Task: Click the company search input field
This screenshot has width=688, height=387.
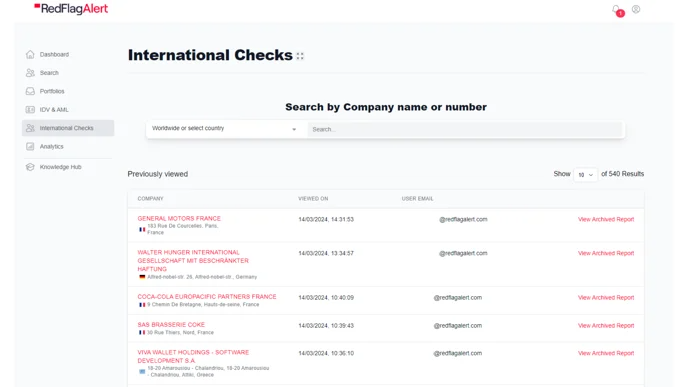Action: pos(465,129)
